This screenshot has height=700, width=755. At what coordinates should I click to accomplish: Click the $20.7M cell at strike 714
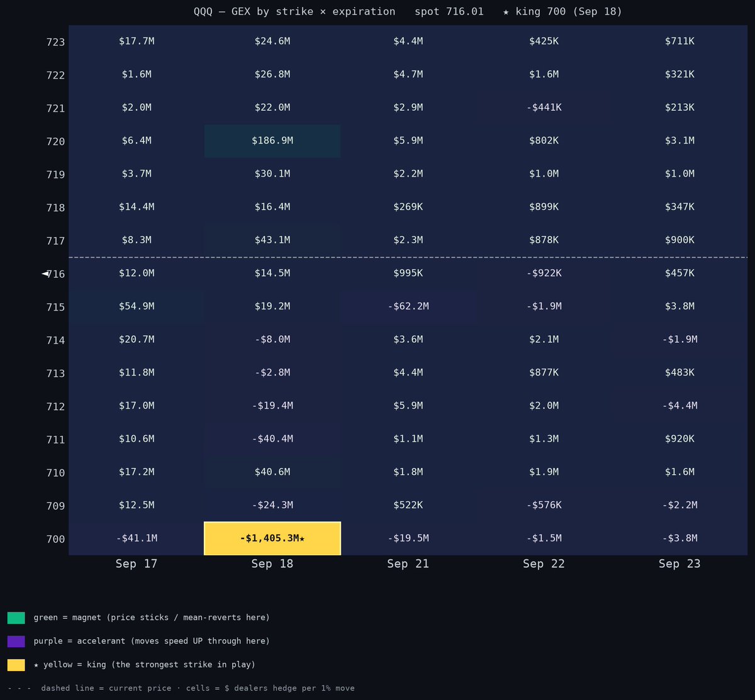137,340
